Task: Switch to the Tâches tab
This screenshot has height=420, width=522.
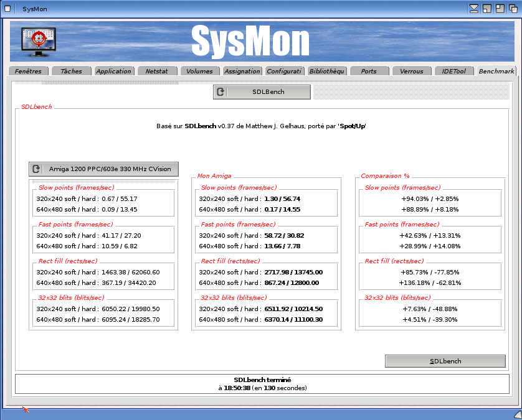Action: coord(71,71)
